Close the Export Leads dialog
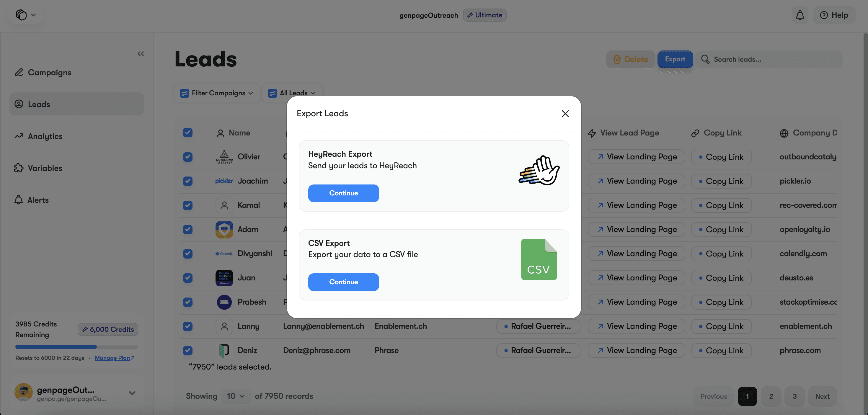The width and height of the screenshot is (868, 415). [x=565, y=114]
